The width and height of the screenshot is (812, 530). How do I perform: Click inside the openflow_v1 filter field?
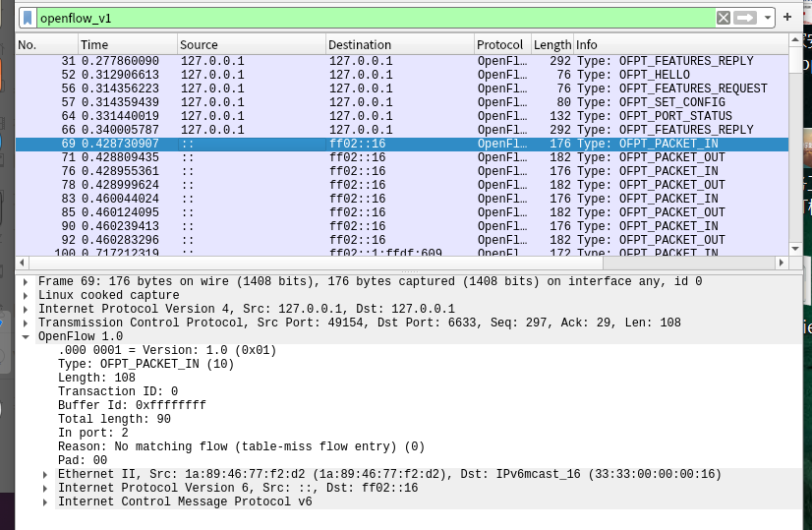[x=376, y=18]
